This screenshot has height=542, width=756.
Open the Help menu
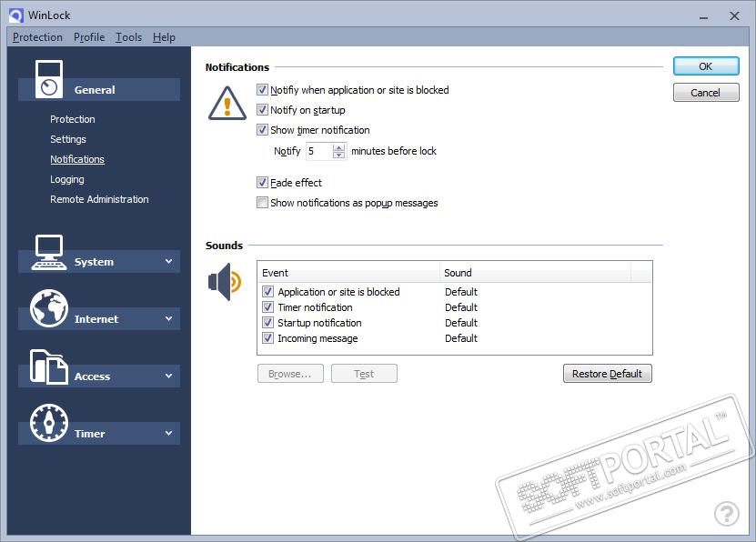(x=164, y=37)
